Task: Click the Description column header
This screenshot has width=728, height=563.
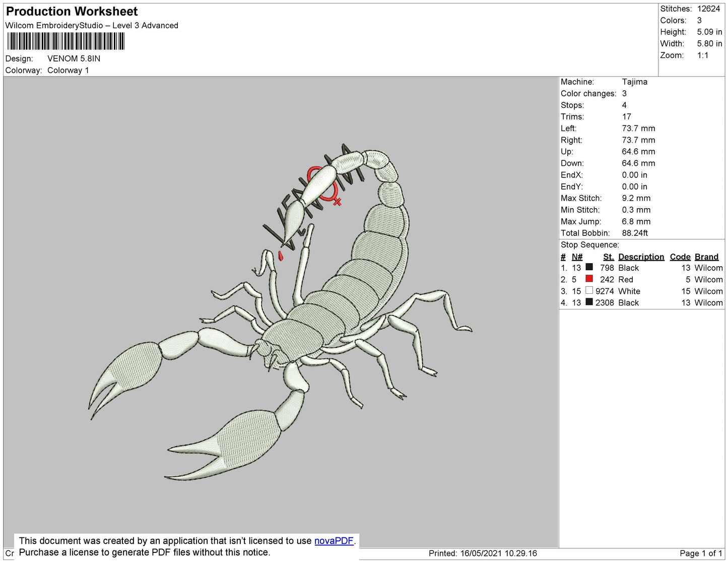Action: click(641, 257)
